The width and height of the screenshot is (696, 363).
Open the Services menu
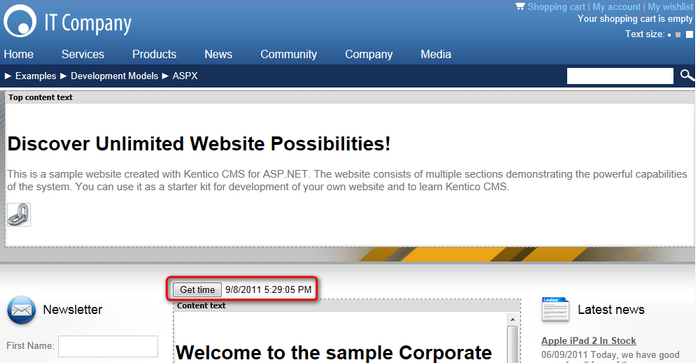[83, 54]
